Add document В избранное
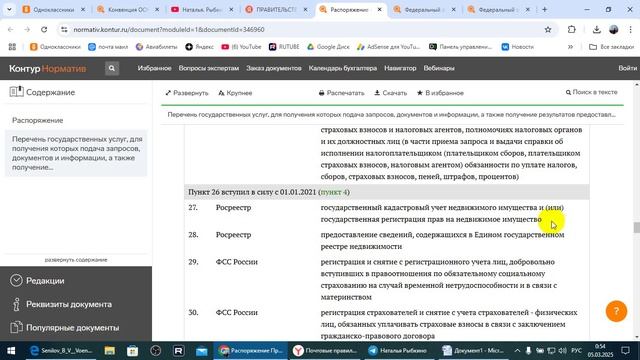The width and height of the screenshot is (640, 360). 440,93
